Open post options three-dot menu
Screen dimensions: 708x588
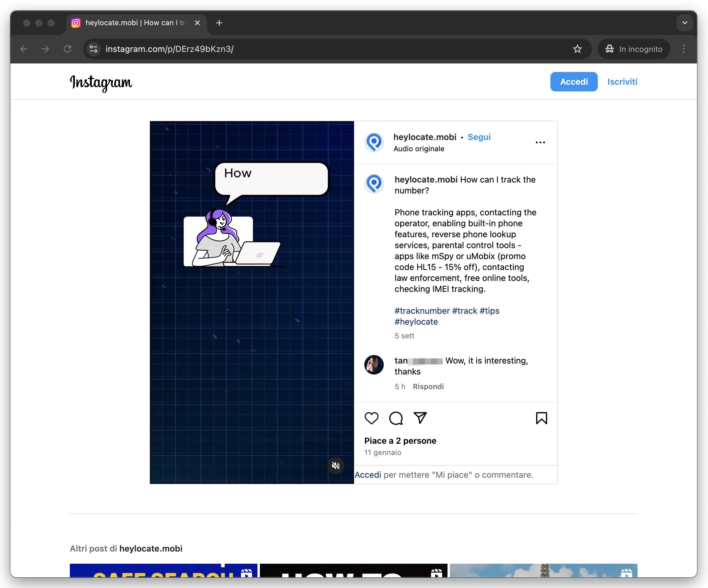[540, 142]
